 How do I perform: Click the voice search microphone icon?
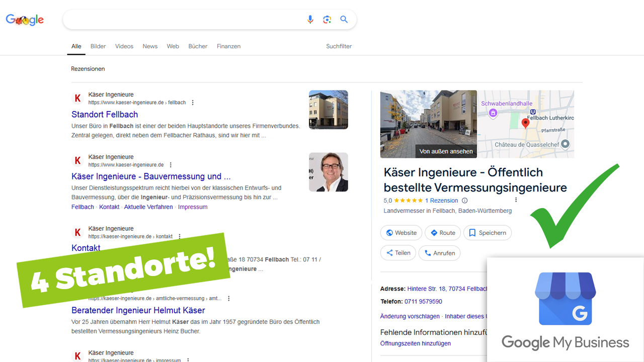(310, 20)
